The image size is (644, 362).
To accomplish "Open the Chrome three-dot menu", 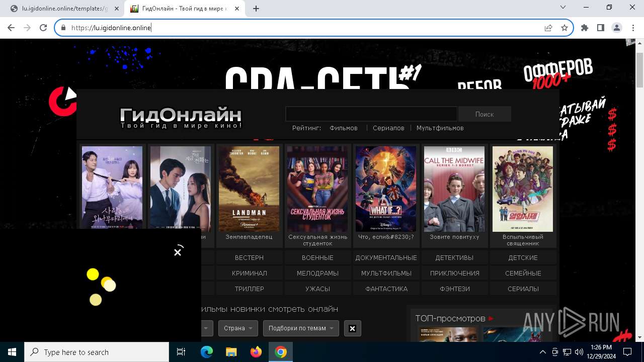I will tap(633, 28).
